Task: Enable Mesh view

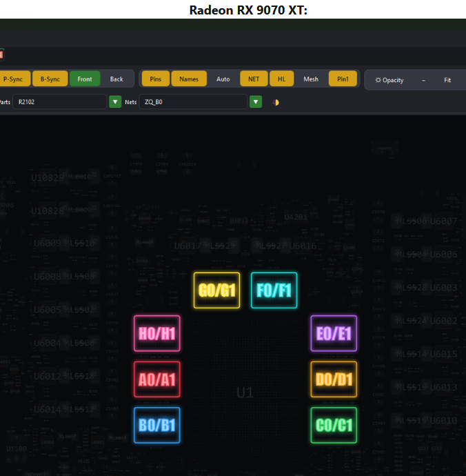Action: pos(311,79)
